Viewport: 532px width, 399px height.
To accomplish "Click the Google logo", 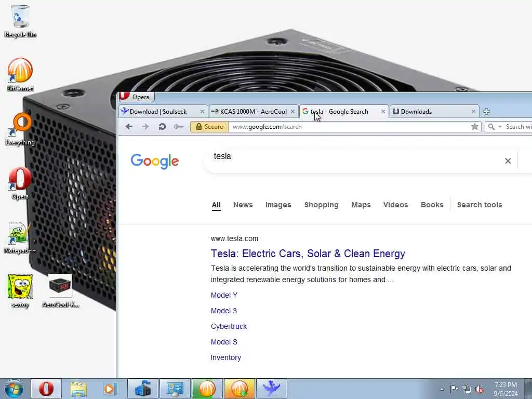I will coord(155,161).
